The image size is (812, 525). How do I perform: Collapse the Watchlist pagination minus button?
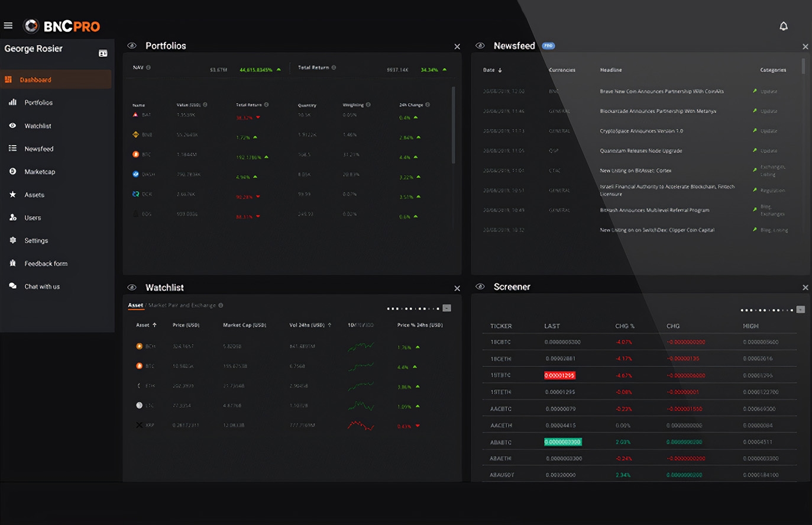coord(447,308)
